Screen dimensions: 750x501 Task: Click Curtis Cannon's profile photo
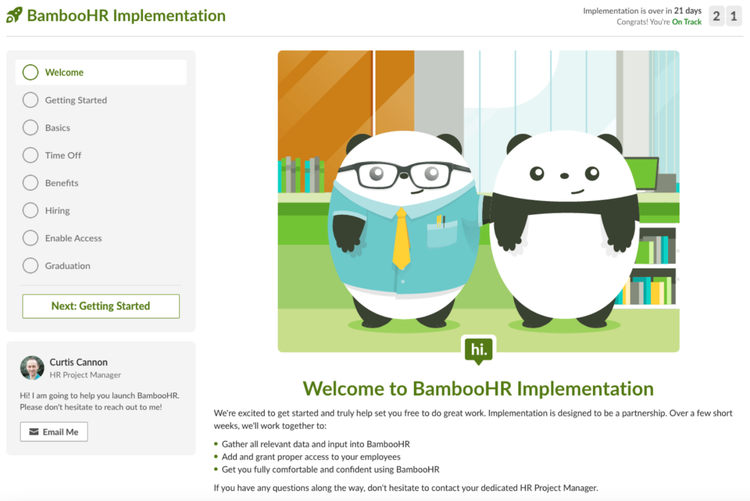coord(32,367)
